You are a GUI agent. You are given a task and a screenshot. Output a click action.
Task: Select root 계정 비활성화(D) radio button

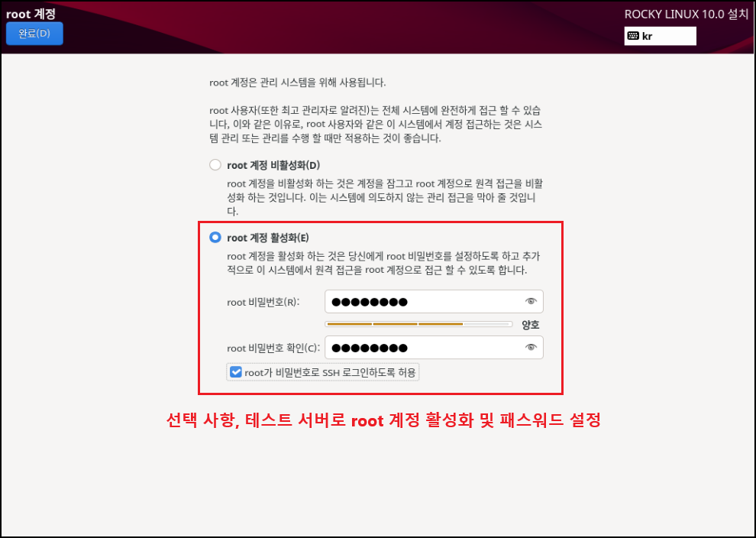[215, 165]
